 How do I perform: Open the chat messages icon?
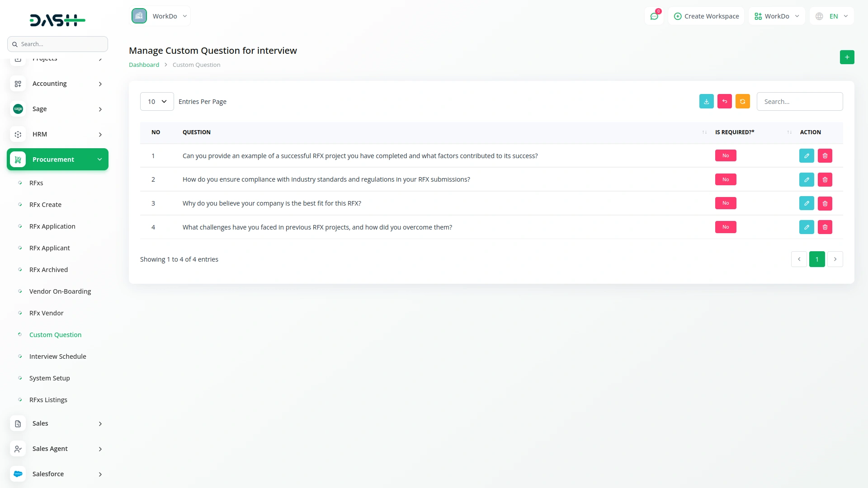(x=654, y=16)
